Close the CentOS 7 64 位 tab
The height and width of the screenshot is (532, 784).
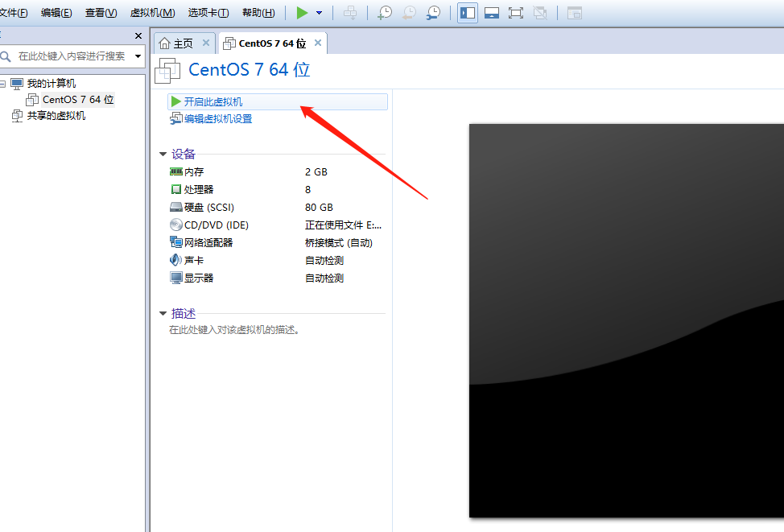click(x=317, y=43)
